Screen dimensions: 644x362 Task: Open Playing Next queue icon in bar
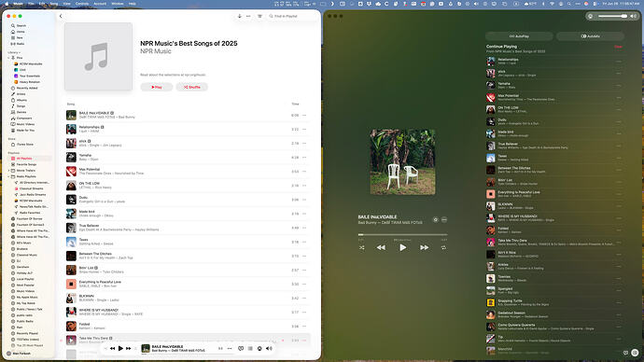point(250,348)
